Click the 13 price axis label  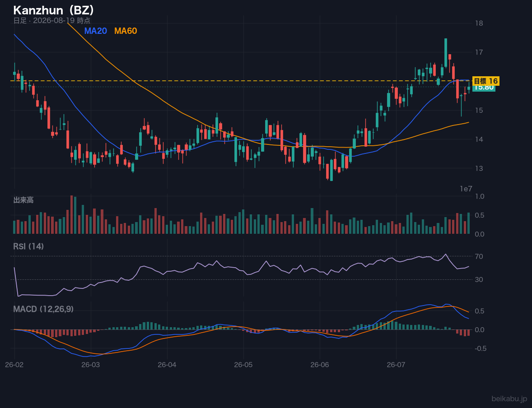pos(479,168)
